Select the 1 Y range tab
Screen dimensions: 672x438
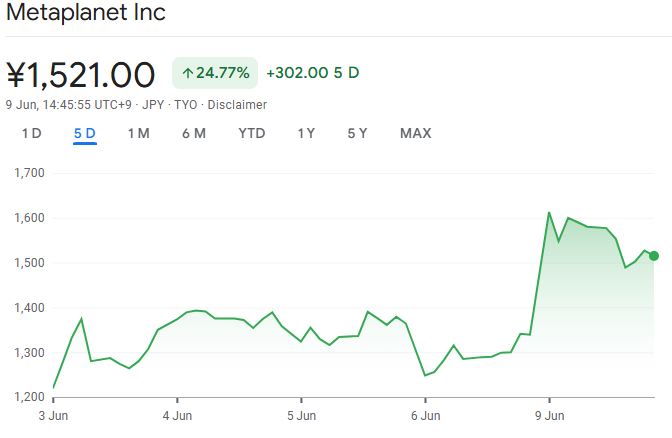(x=306, y=133)
